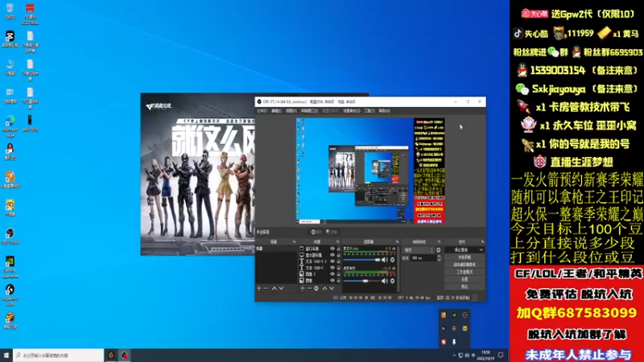
Task: Open the notification center icon in taskbar
Action: (500, 355)
